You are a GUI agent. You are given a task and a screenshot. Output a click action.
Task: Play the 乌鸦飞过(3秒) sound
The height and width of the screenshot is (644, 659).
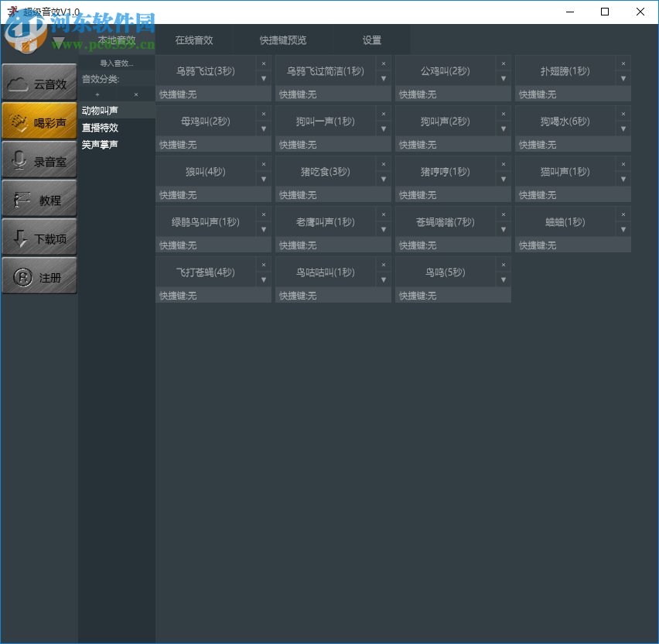point(206,70)
